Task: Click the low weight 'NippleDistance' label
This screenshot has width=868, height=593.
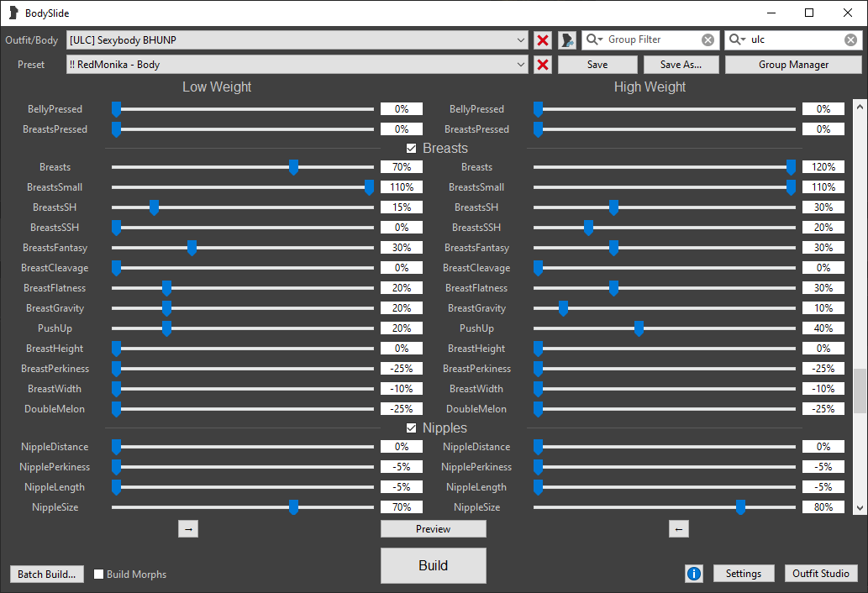Action: pyautogui.click(x=55, y=446)
